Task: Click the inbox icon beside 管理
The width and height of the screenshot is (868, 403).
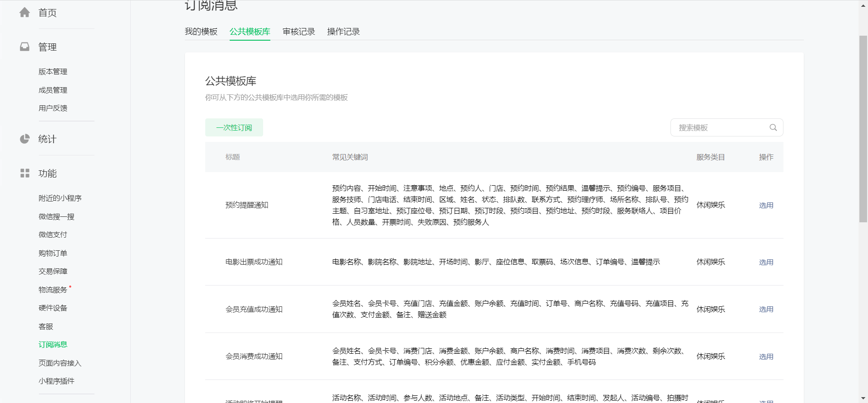Action: pyautogui.click(x=25, y=47)
